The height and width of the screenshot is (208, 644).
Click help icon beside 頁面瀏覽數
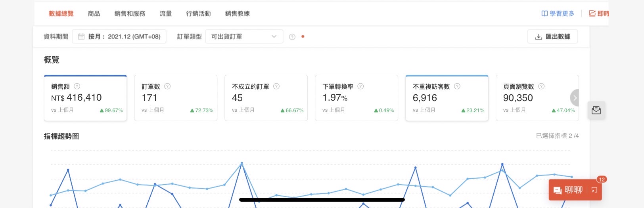click(x=541, y=86)
